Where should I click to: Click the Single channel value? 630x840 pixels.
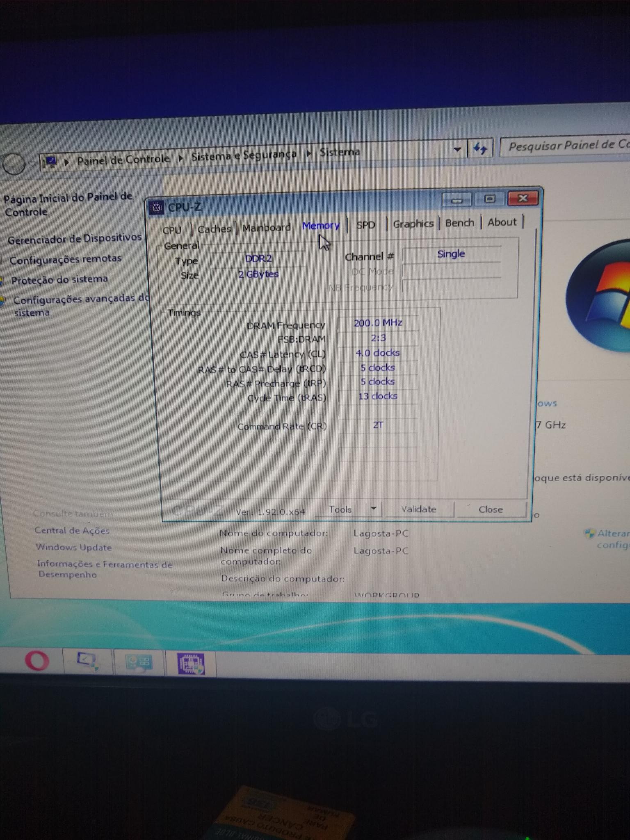pos(451,254)
